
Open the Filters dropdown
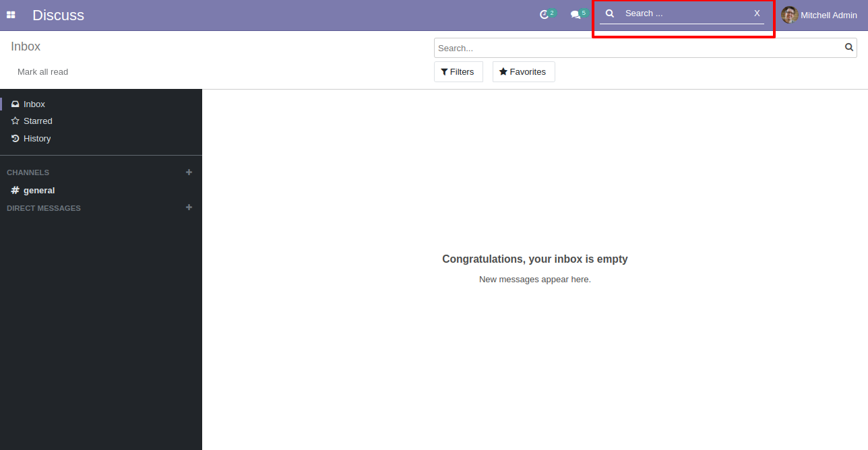458,72
